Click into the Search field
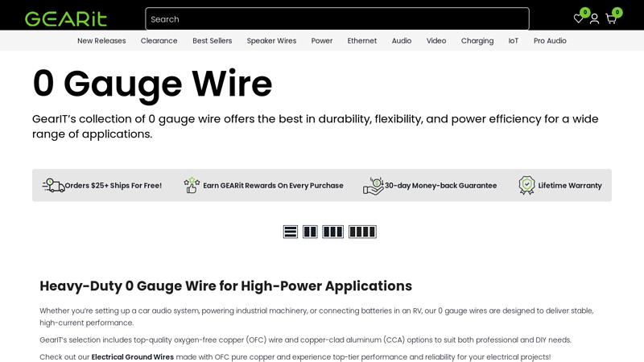Image resolution: width=644 pixels, height=362 pixels. pyautogui.click(x=336, y=19)
